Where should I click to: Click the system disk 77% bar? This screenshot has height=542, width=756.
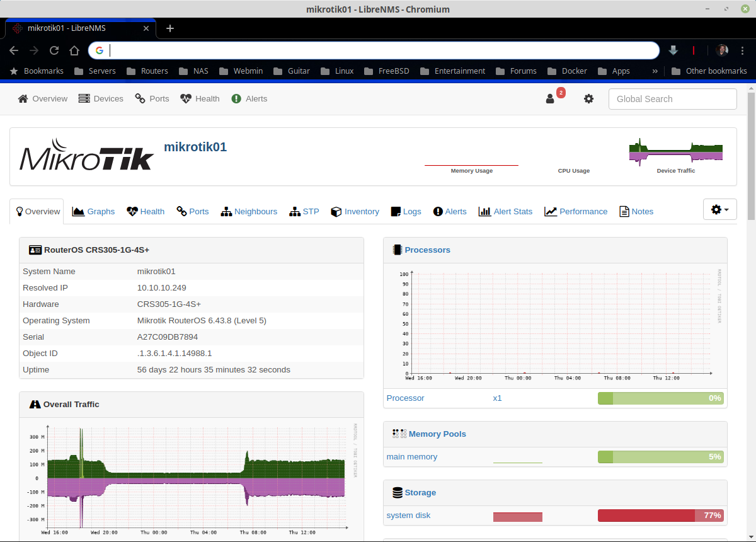pos(660,516)
